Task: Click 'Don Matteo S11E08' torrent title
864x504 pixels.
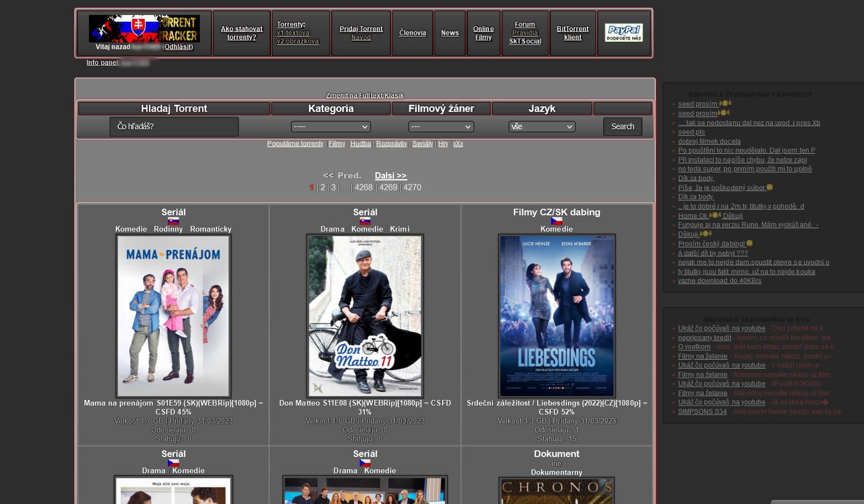Action: pos(365,407)
